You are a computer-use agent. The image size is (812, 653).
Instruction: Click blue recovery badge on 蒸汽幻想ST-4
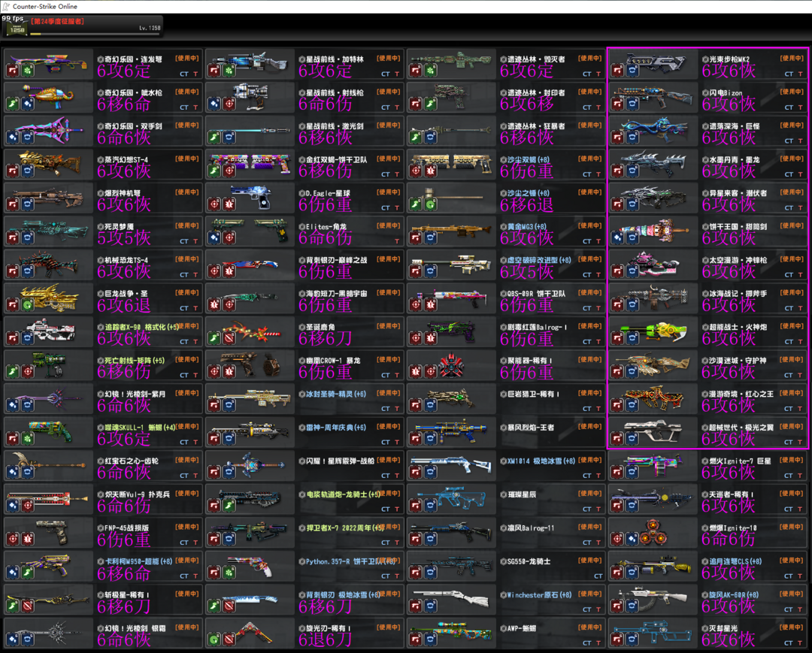tap(27, 171)
